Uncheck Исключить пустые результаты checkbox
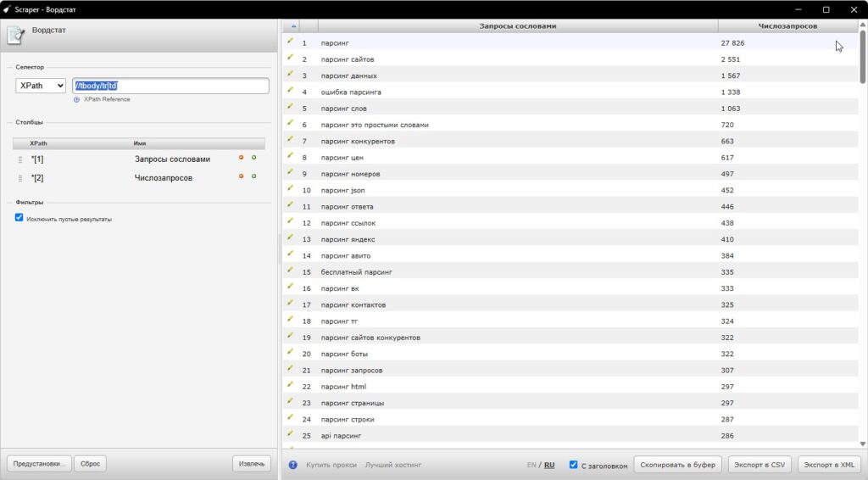Viewport: 868px width, 480px height. [19, 218]
